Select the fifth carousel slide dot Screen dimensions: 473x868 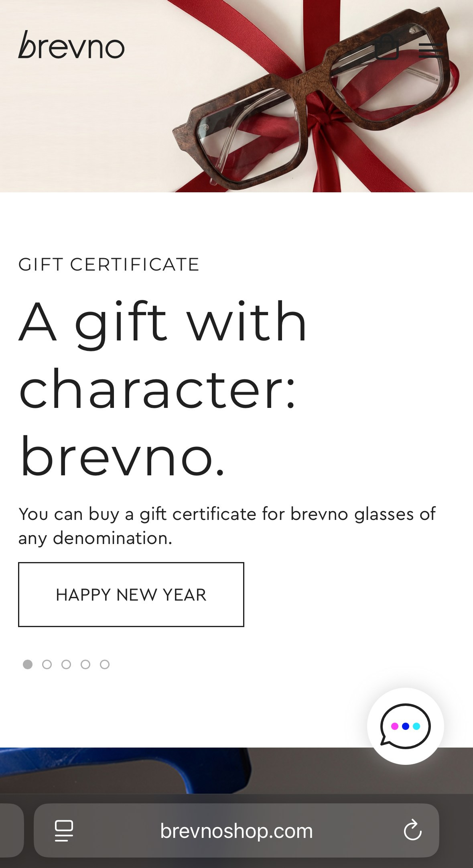point(105,664)
